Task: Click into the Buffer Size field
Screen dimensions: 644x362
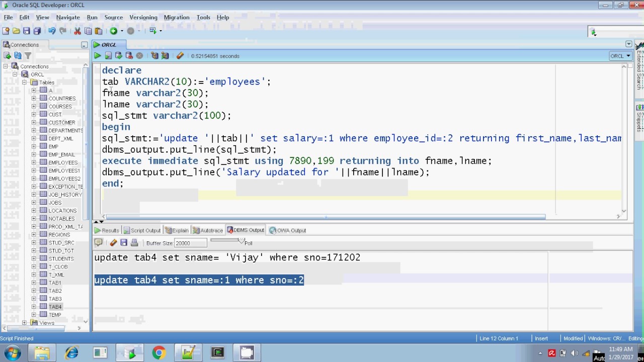Action: [x=191, y=243]
